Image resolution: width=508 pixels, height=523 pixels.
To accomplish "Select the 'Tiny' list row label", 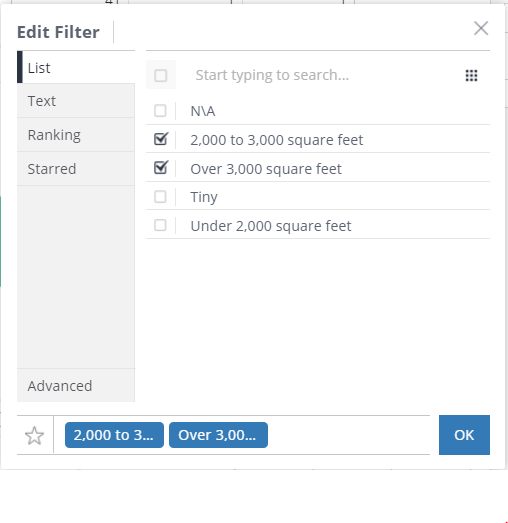I will coord(204,197).
